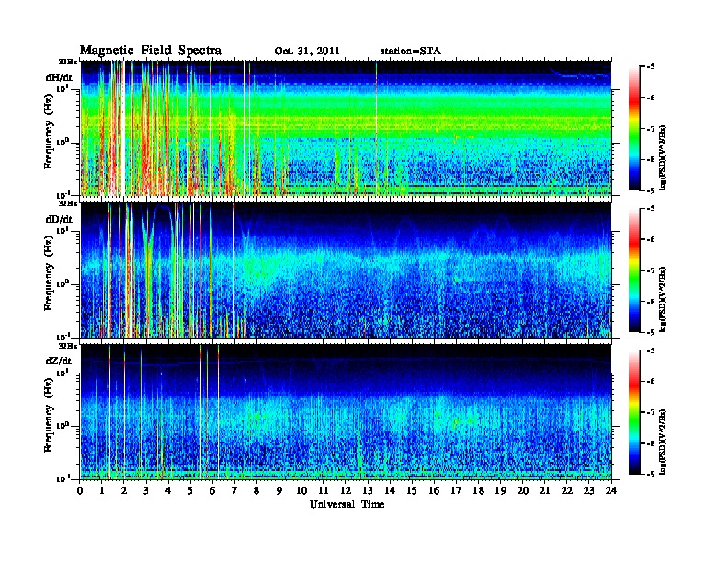Click the '32Hz' label of the dH/dt panel

(67, 62)
